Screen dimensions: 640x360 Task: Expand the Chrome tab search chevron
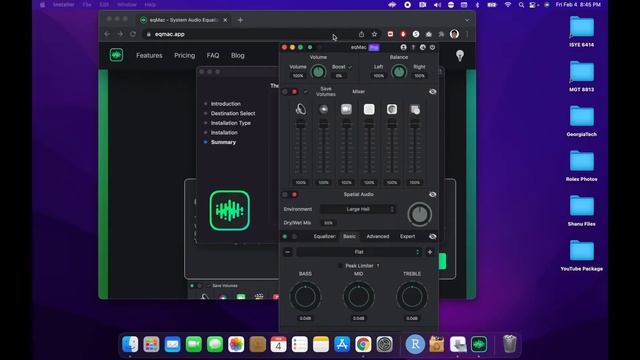[x=467, y=20]
